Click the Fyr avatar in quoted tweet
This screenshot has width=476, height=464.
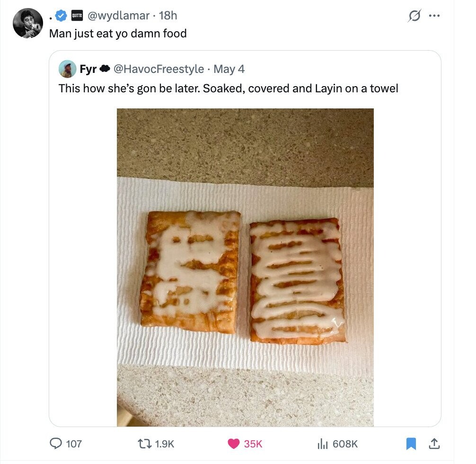[x=68, y=69]
